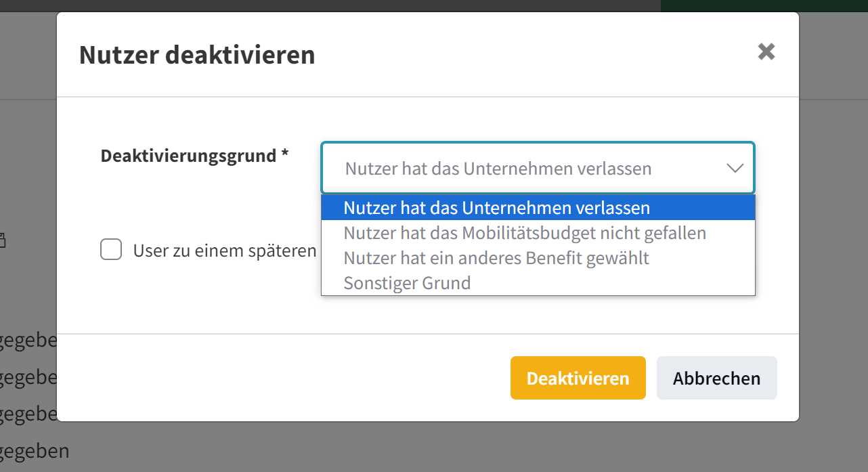868x472 pixels.
Task: Click the 'Nutzer deaktivieren' dialog title
Action: (x=197, y=55)
